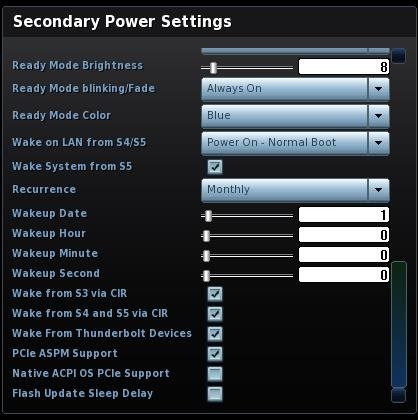Disable Wake From Thunderbolt Devices checkbox
Viewport: 418px width, 420px height.
[x=215, y=334]
